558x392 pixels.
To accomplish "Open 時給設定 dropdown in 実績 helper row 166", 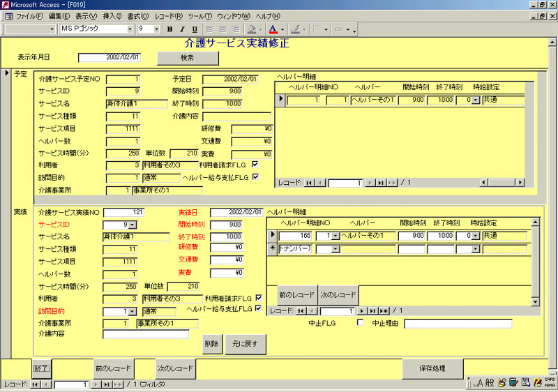I will point(476,236).
